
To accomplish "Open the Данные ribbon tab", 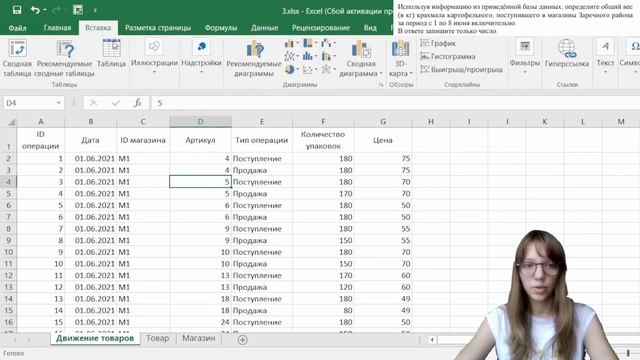I will pyautogui.click(x=264, y=28).
